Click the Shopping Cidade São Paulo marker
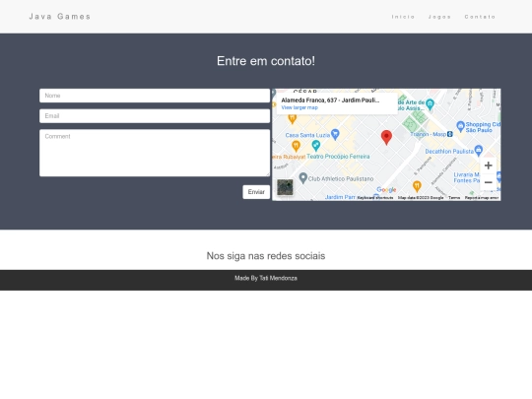Image resolution: width=532 pixels, height=399 pixels. (460, 126)
